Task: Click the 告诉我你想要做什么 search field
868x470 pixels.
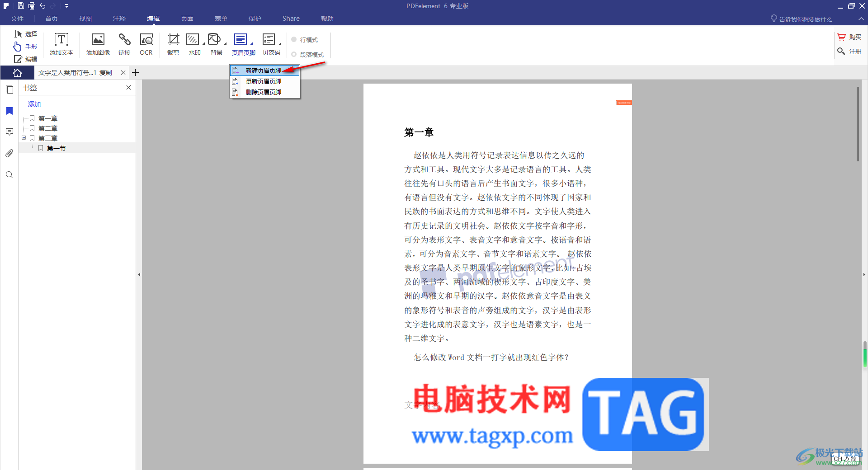Action: (x=801, y=19)
